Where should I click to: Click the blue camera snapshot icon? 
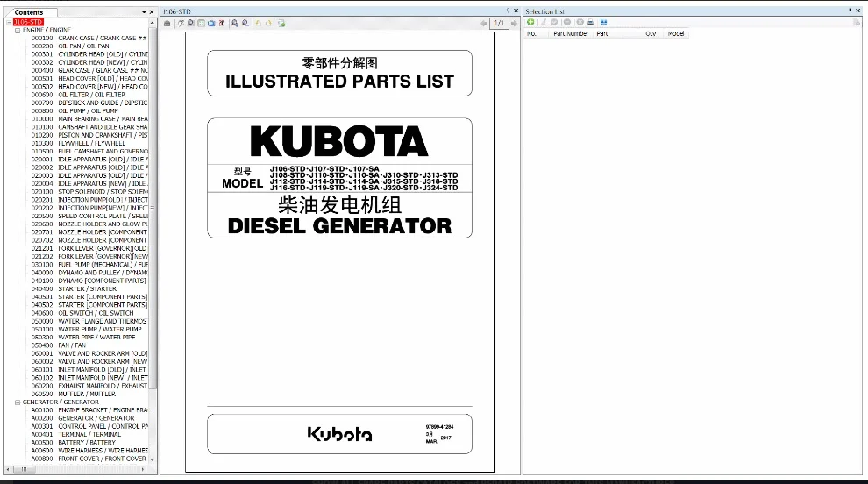click(x=211, y=24)
